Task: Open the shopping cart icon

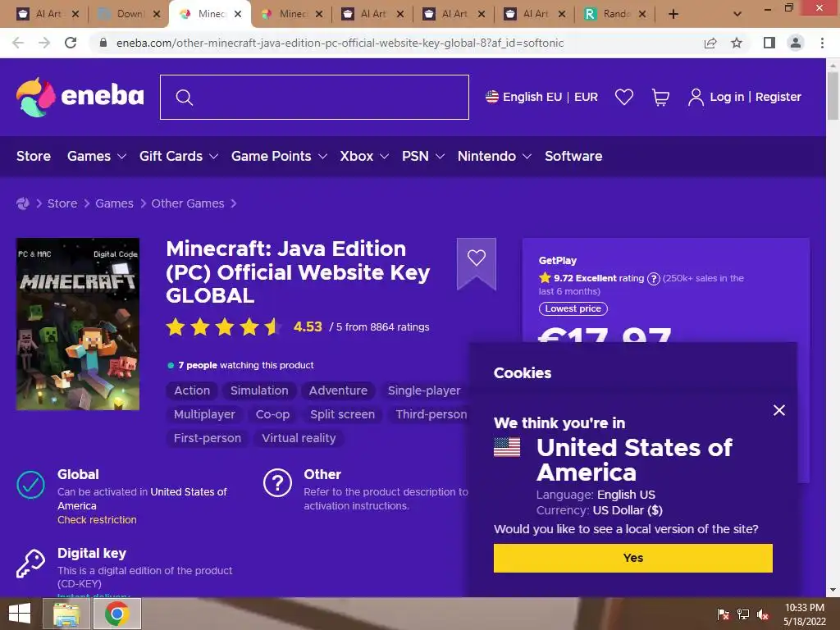Action: [660, 97]
